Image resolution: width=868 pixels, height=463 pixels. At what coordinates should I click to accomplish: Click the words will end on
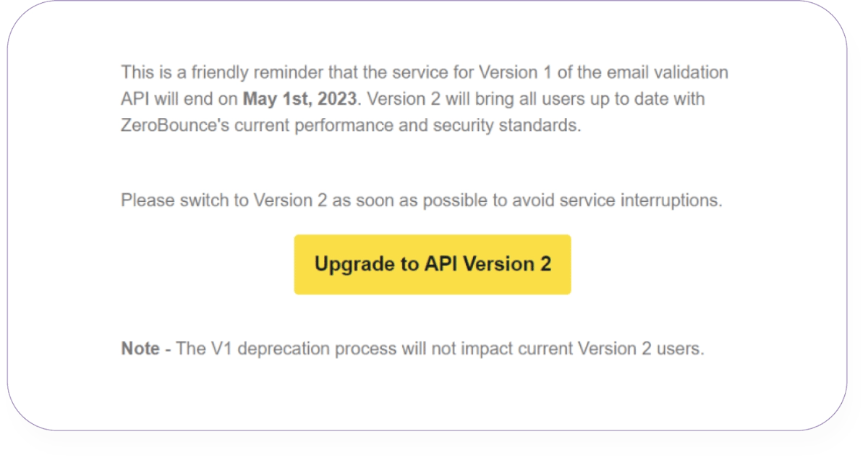pyautogui.click(x=198, y=98)
